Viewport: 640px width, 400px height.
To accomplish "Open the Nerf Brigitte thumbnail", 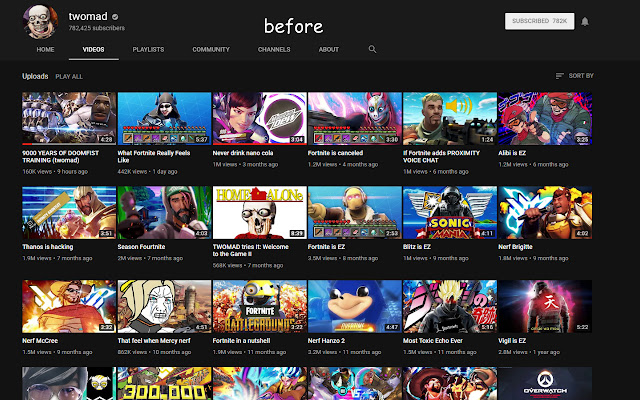I will coord(545,213).
